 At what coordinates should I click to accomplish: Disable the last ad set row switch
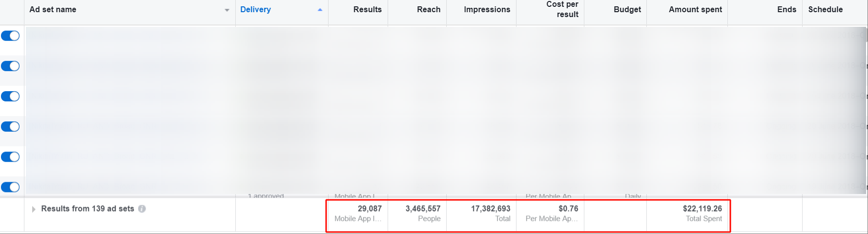coord(10,187)
